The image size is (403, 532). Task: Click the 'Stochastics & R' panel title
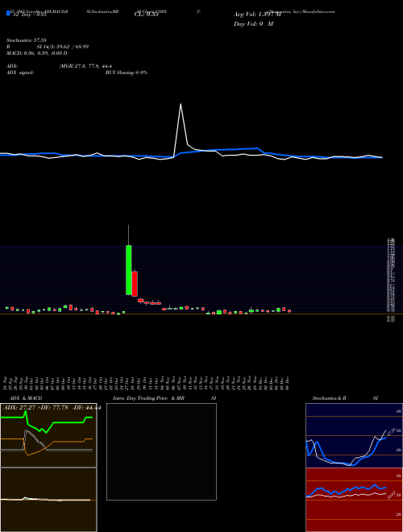(329, 398)
